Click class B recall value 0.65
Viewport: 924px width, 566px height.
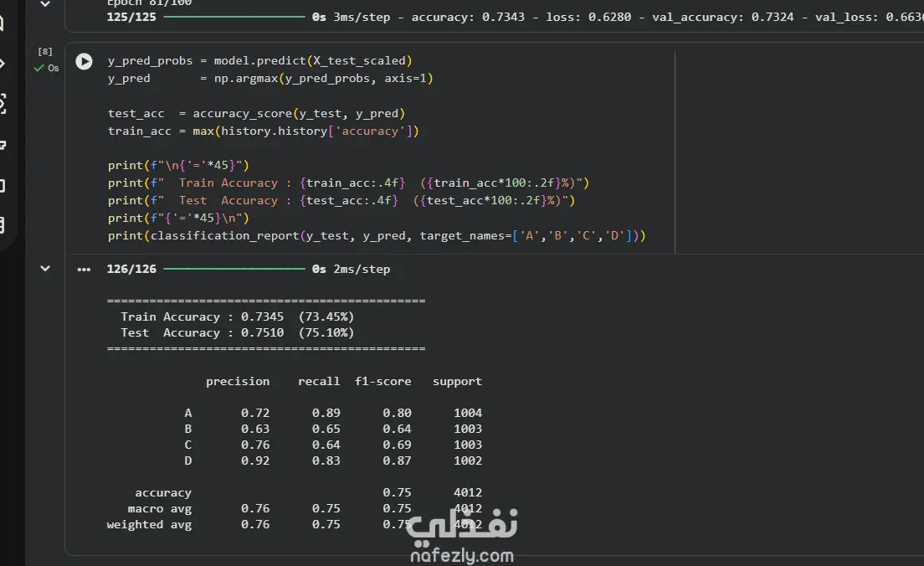[x=326, y=429]
